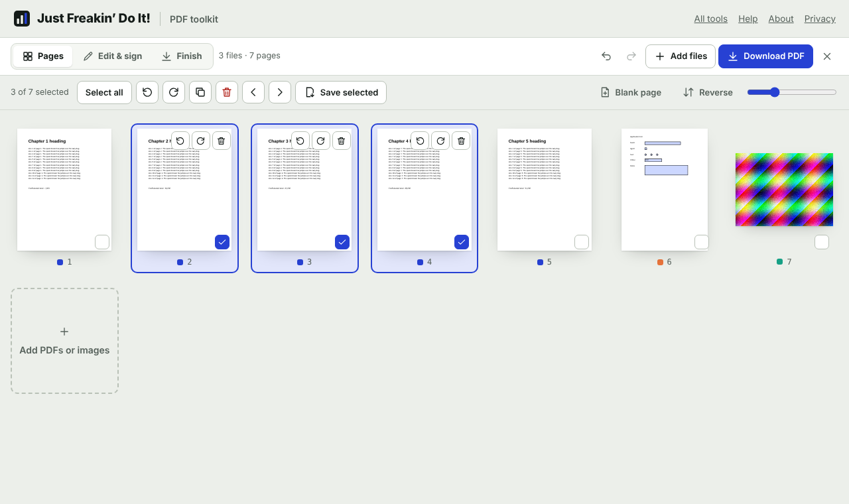Adjust the thumbnail zoom slider

[x=792, y=92]
